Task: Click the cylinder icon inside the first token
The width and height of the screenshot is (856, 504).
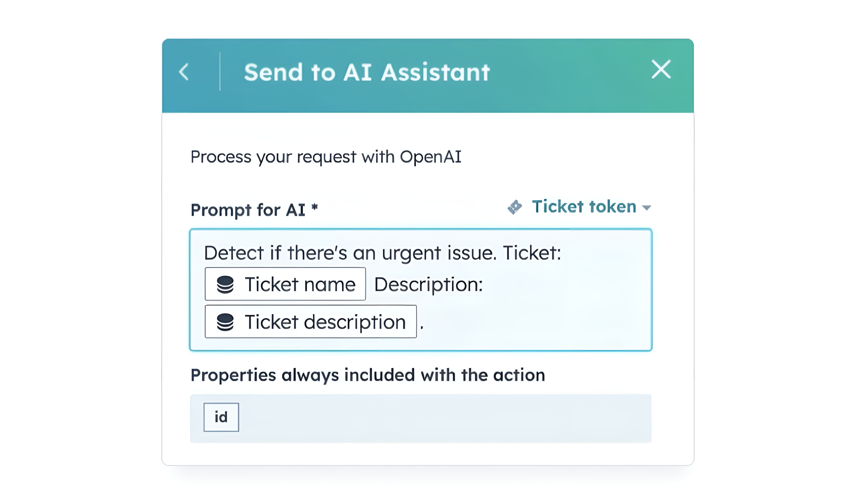Action: click(x=225, y=285)
